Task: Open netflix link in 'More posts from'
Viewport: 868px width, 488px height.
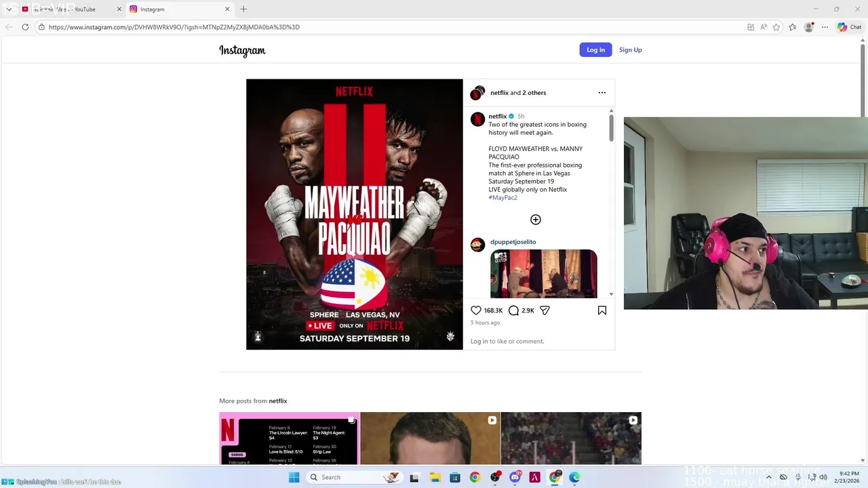Action: pyautogui.click(x=277, y=401)
